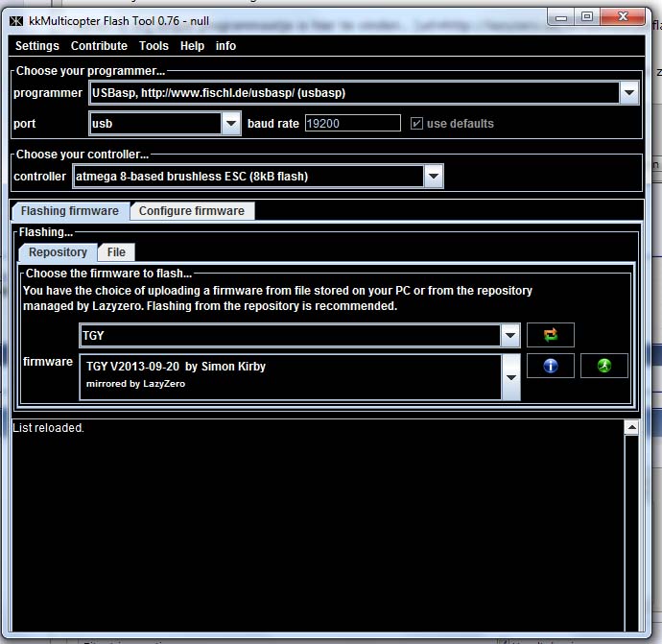The image size is (662, 644).
Task: Click the blue firmware info icon button
Action: pos(550,366)
